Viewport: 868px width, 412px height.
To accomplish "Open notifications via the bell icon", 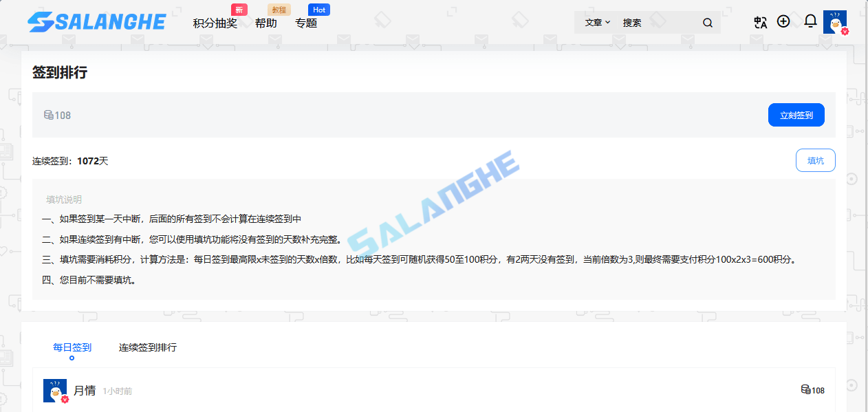I will click(810, 21).
